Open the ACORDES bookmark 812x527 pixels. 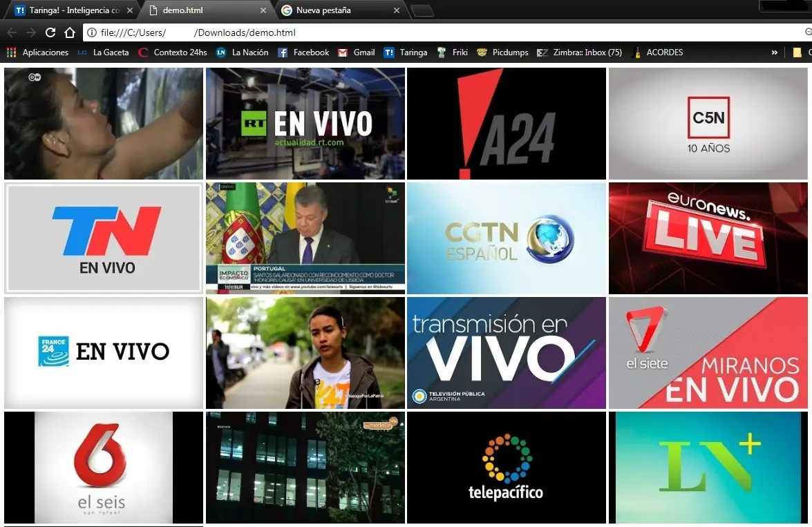[x=658, y=52]
